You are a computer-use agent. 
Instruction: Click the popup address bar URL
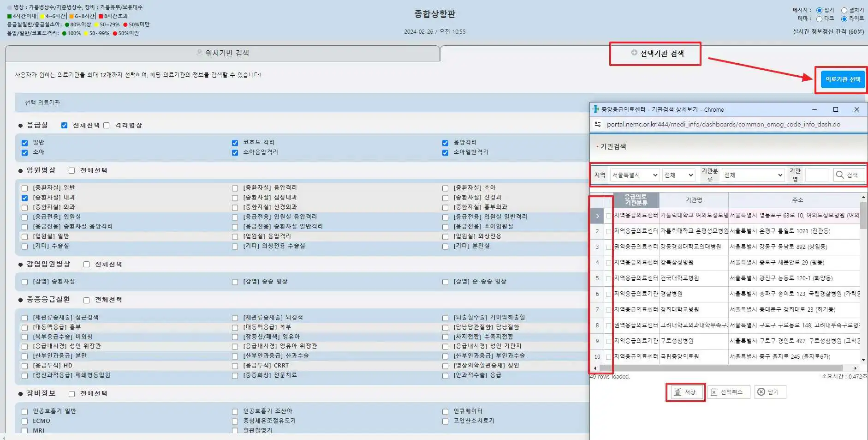[723, 124]
